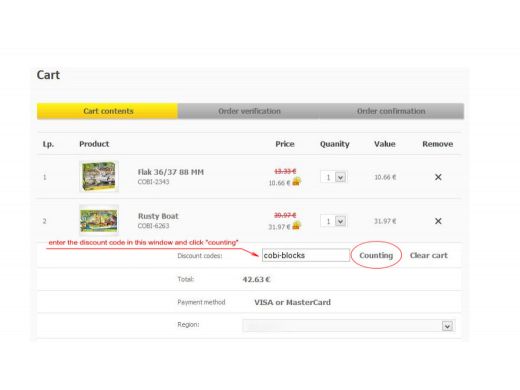Click the total amount 42.63 €
520x390 pixels.
click(256, 279)
